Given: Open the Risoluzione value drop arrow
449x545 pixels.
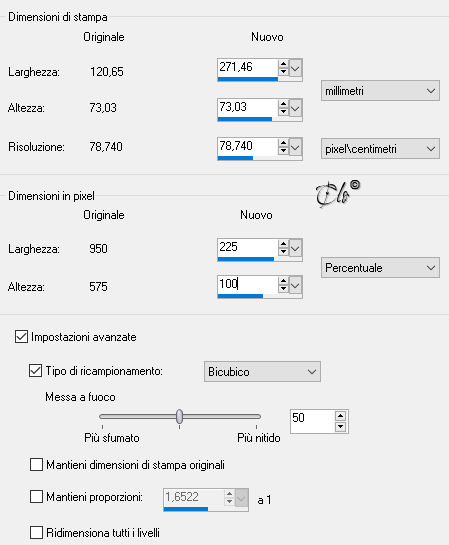Looking at the screenshot, I should [295, 147].
